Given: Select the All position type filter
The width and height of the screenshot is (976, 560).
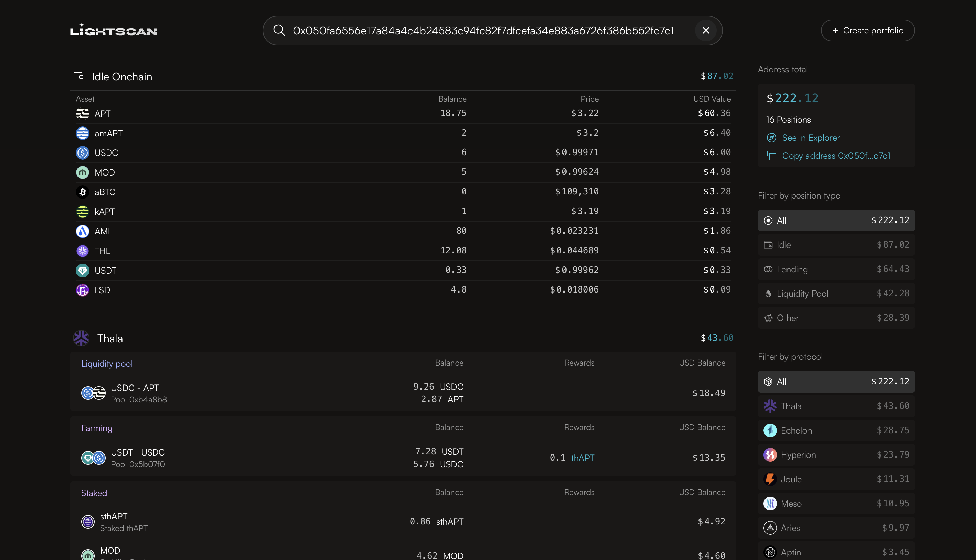Looking at the screenshot, I should pyautogui.click(x=836, y=220).
